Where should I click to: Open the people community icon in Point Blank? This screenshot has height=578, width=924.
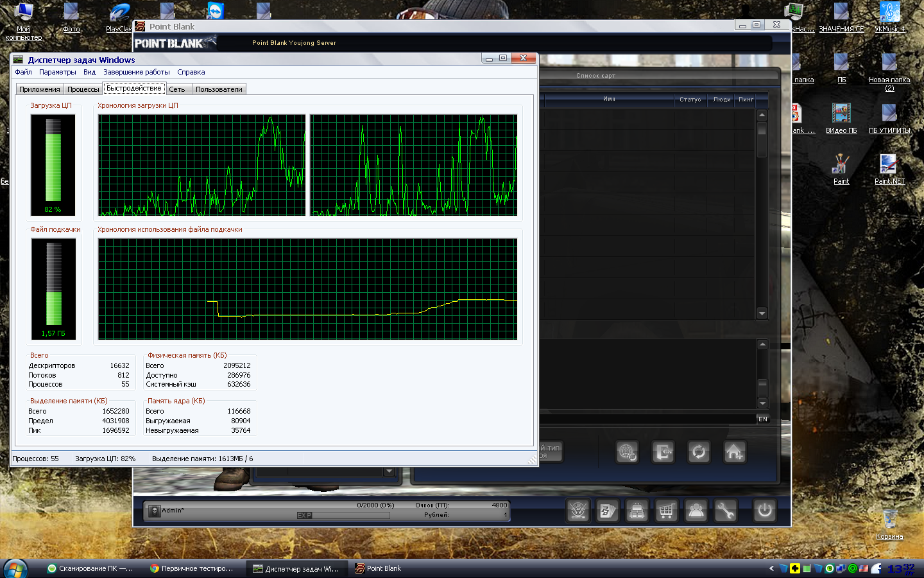(x=696, y=511)
